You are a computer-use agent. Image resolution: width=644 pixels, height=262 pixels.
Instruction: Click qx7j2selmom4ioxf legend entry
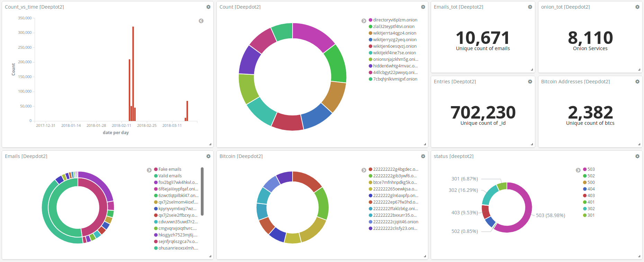(x=176, y=202)
